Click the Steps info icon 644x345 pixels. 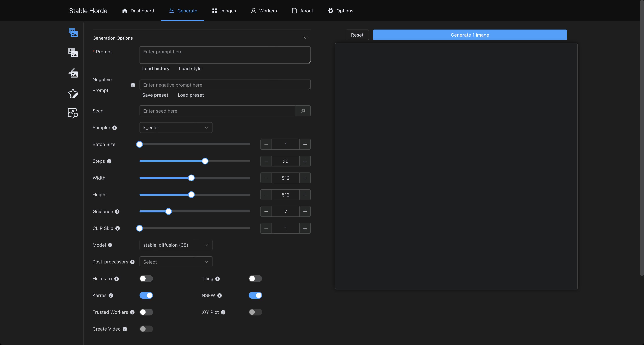coord(109,161)
